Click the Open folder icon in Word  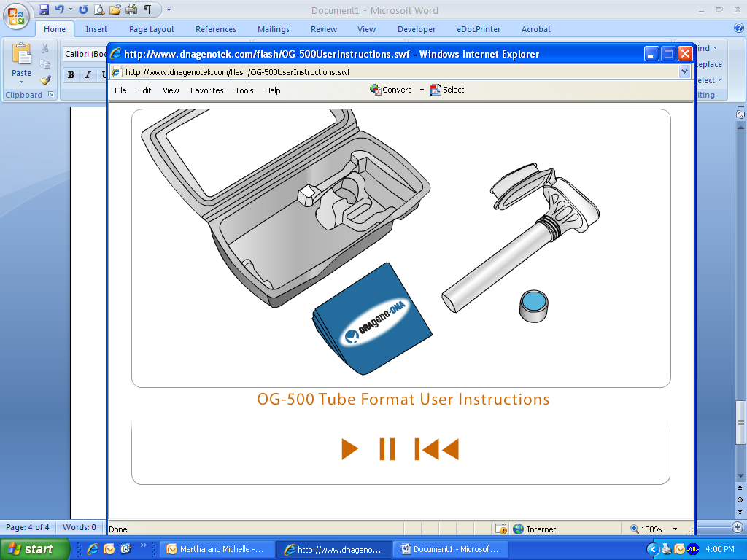[115, 9]
